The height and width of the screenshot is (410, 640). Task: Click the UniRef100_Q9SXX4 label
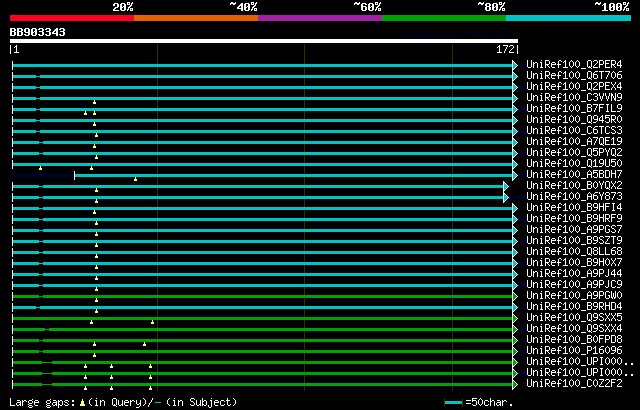click(x=574, y=329)
